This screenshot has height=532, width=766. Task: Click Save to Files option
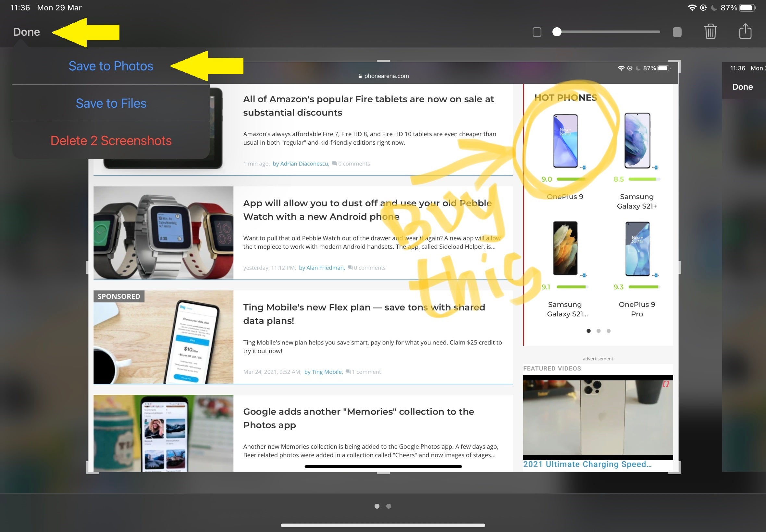[x=111, y=103]
